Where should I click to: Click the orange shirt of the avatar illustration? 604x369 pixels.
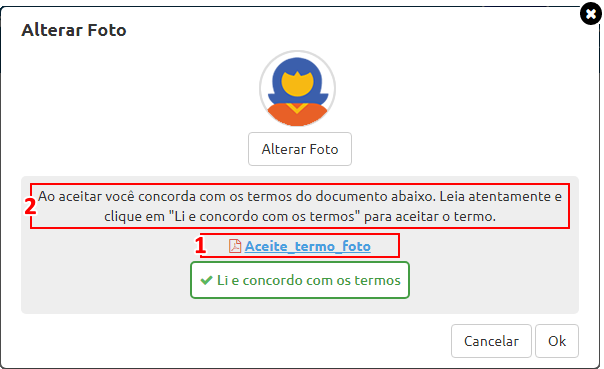tap(297, 115)
